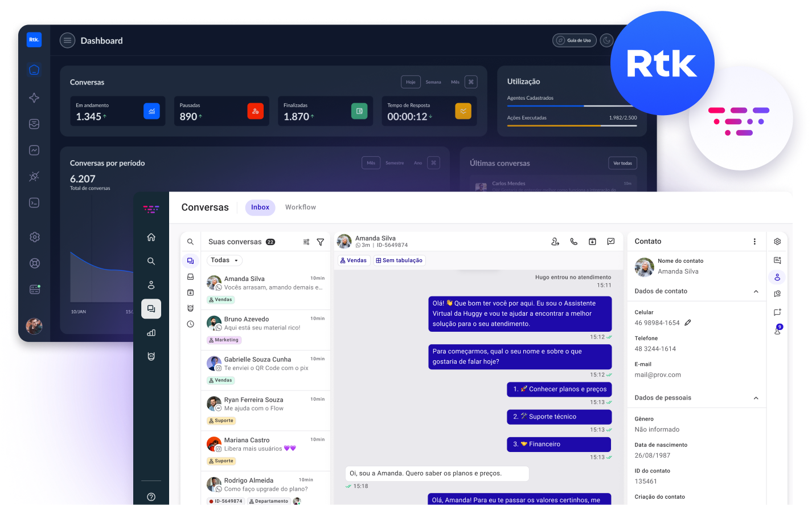Open help question mark icon
Screen dimensions: 812x505
coord(151,497)
